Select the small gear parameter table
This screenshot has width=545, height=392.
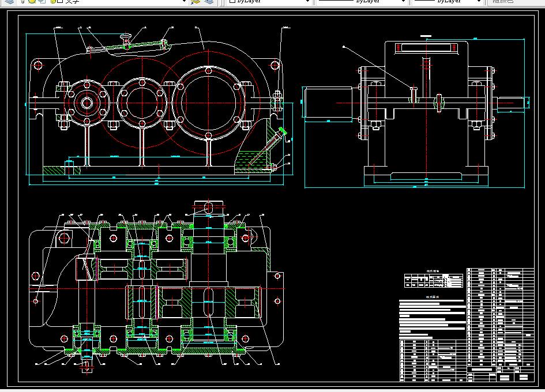pyautogui.click(x=434, y=280)
